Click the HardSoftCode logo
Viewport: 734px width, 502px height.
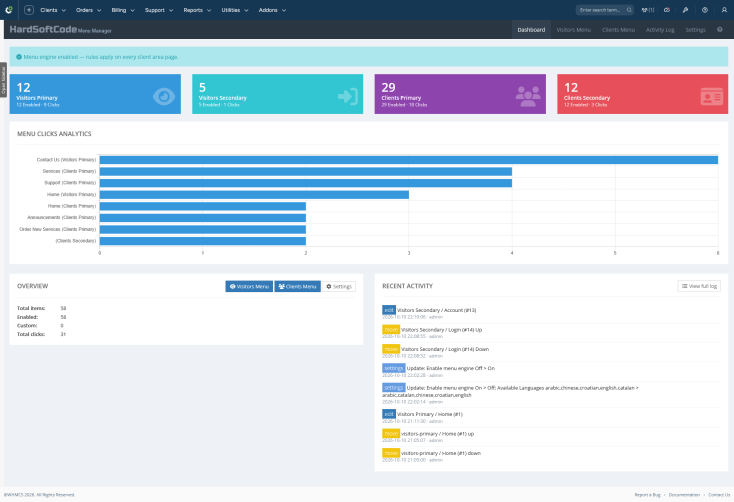[43, 30]
